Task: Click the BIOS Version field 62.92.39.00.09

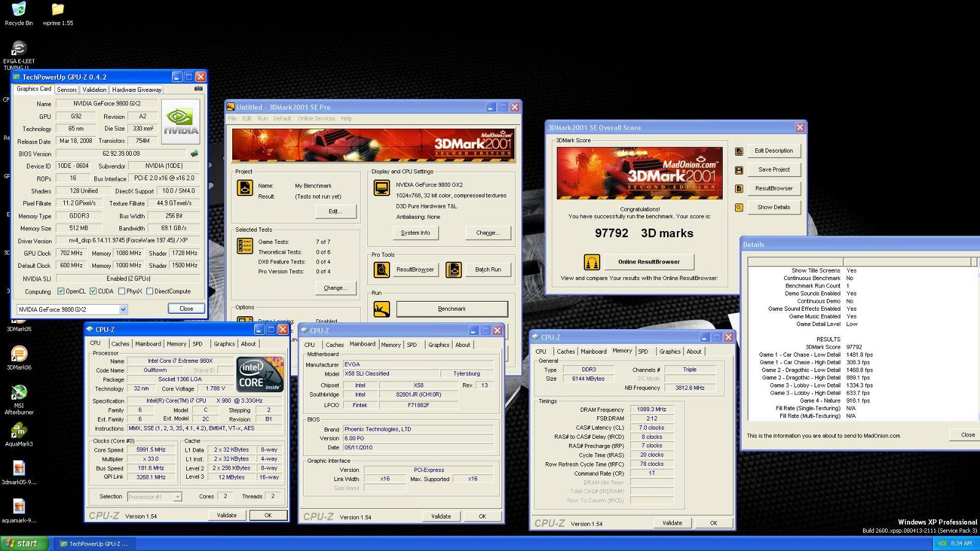Action: [x=121, y=153]
